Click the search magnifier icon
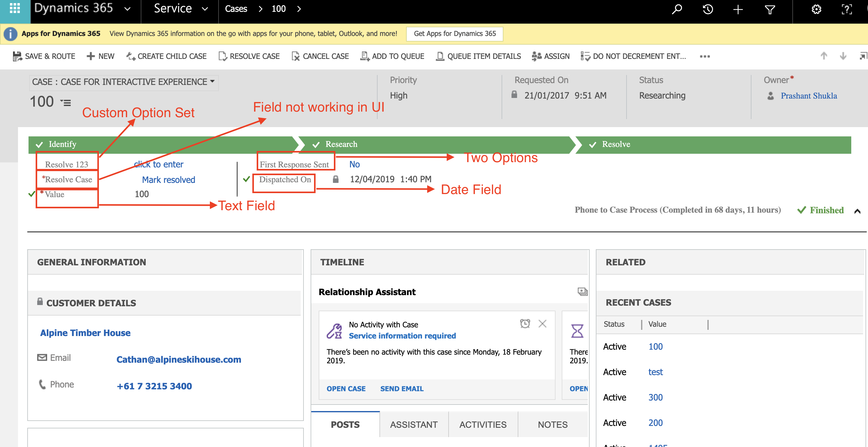This screenshot has height=447, width=868. pos(676,9)
